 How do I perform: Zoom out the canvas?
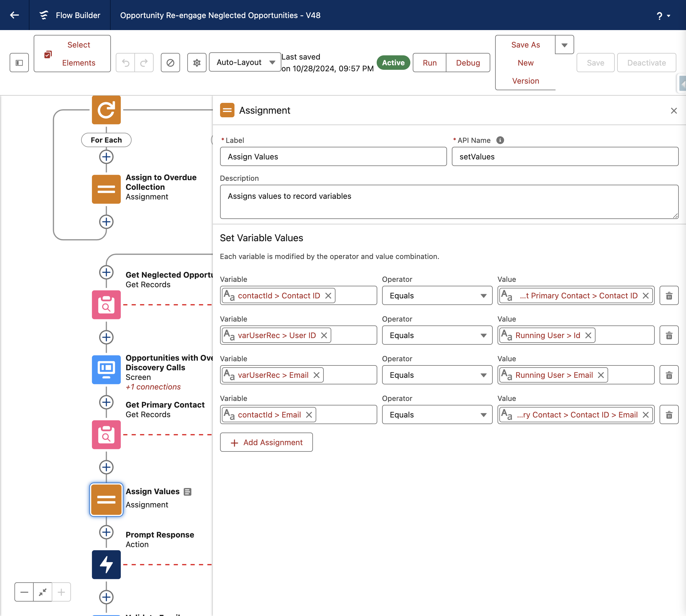pos(24,592)
